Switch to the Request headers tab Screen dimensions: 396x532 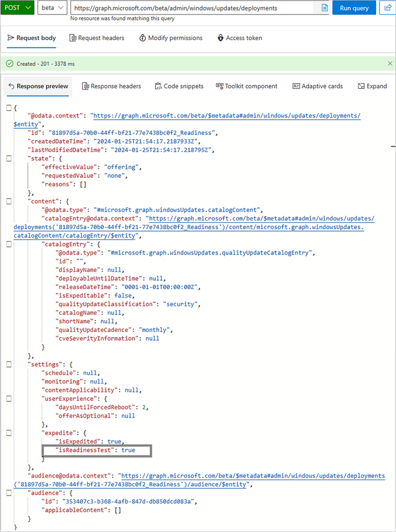click(x=97, y=38)
